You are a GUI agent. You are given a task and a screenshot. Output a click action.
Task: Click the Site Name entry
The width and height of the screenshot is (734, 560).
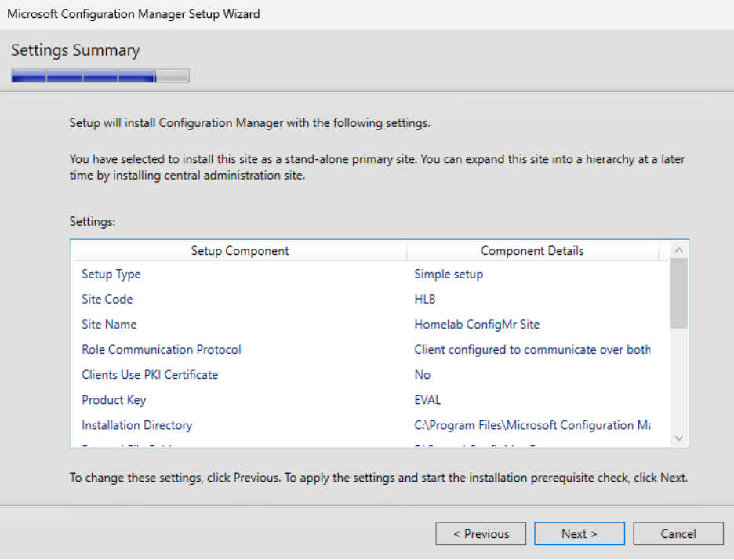(109, 324)
